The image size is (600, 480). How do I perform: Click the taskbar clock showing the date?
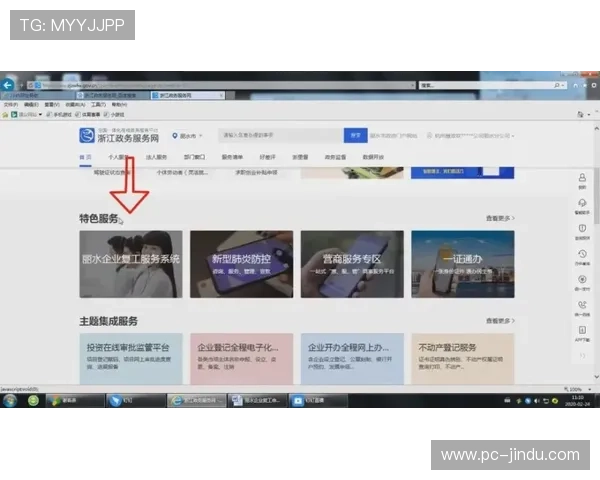[578, 401]
